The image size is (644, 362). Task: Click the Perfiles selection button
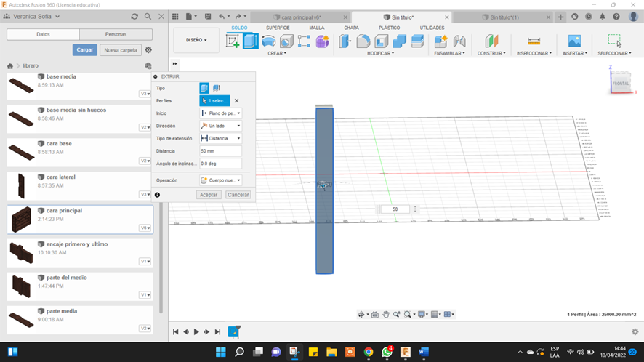click(x=215, y=100)
